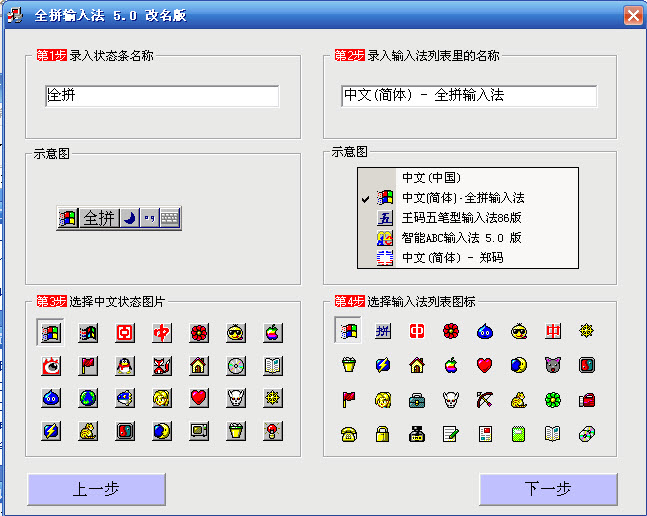The height and width of the screenshot is (516, 647).
Task: Close the 全拼输入法 5.0 改名版 window
Action: [633, 16]
